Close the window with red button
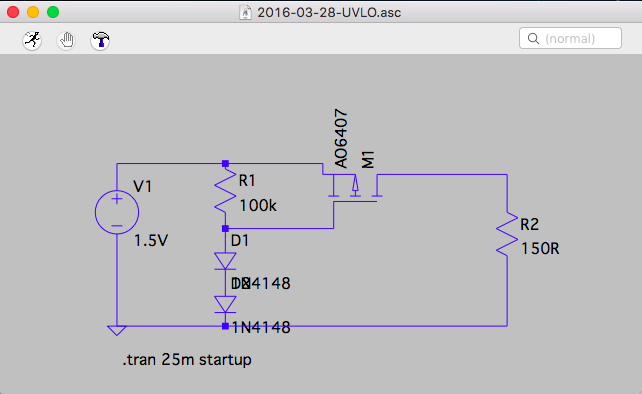The width and height of the screenshot is (642, 394). pos(13,12)
